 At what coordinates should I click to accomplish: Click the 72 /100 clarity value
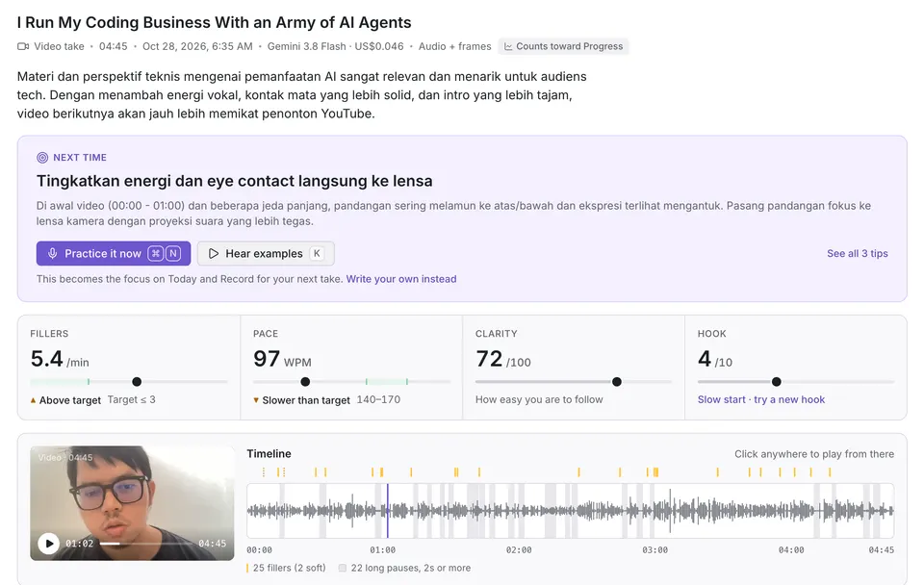503,359
